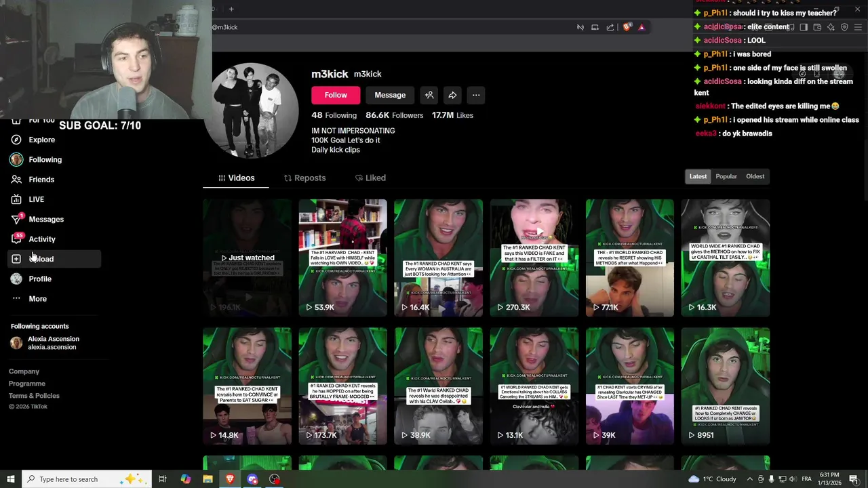Open Copilot from the taskbar

click(x=185, y=479)
